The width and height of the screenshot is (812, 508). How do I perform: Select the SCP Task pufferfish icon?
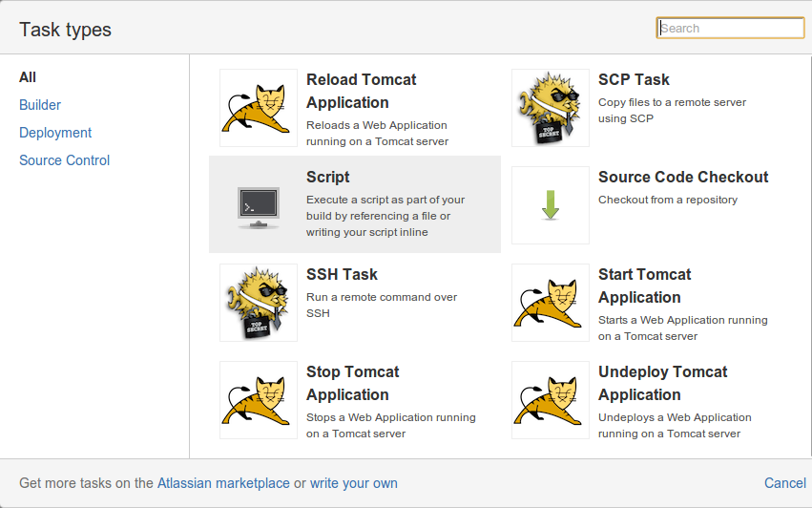[x=551, y=108]
